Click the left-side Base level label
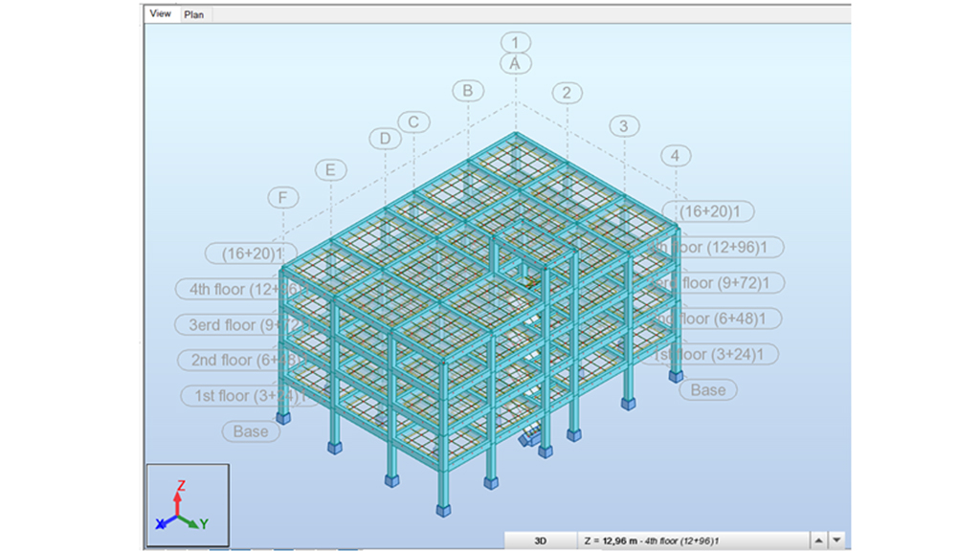Image resolution: width=980 pixels, height=551 pixels. point(251,431)
